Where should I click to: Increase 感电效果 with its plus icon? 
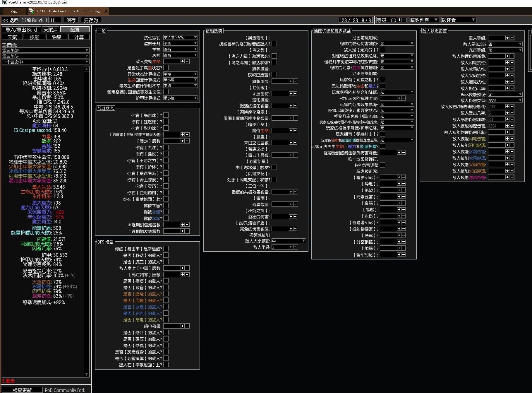coord(183,326)
